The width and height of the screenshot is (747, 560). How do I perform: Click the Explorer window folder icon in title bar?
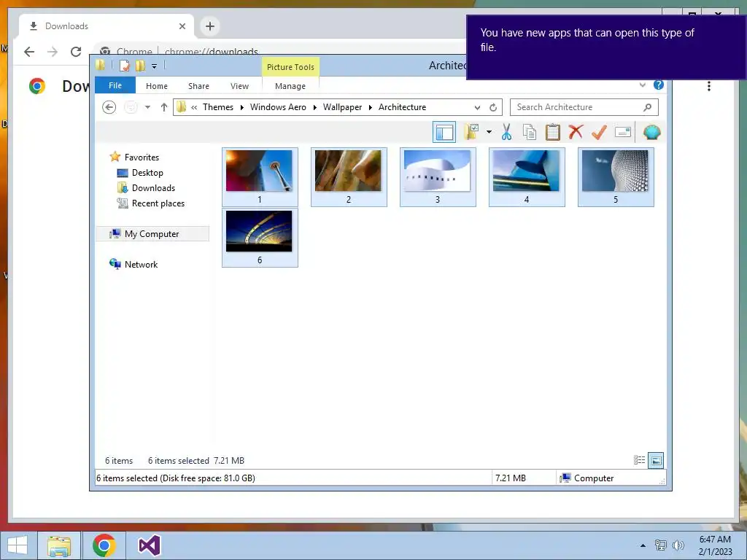[x=100, y=65]
